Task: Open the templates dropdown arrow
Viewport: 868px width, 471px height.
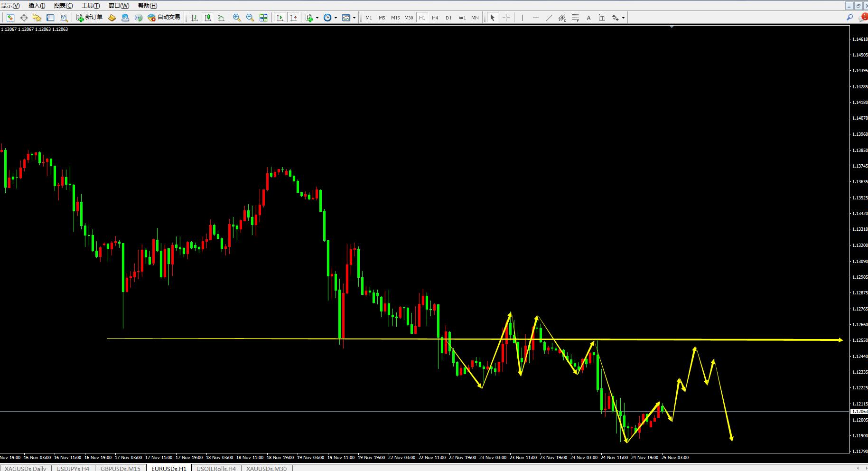Action: pos(354,18)
